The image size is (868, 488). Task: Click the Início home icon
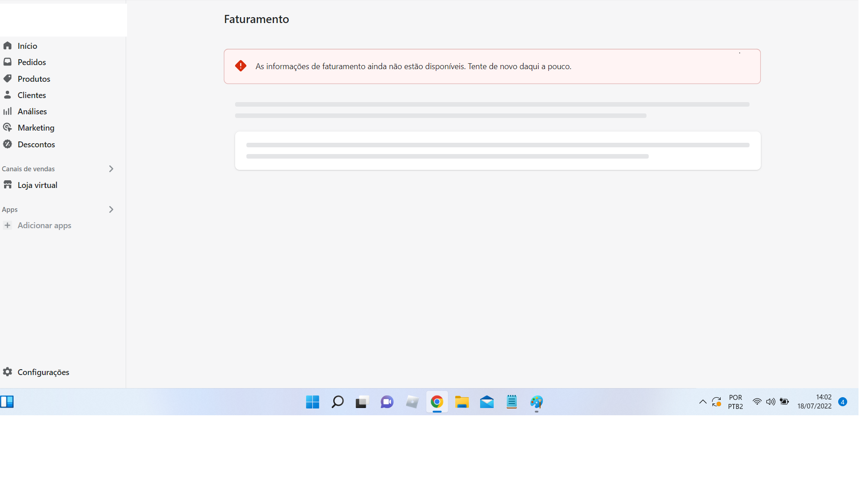(x=7, y=46)
